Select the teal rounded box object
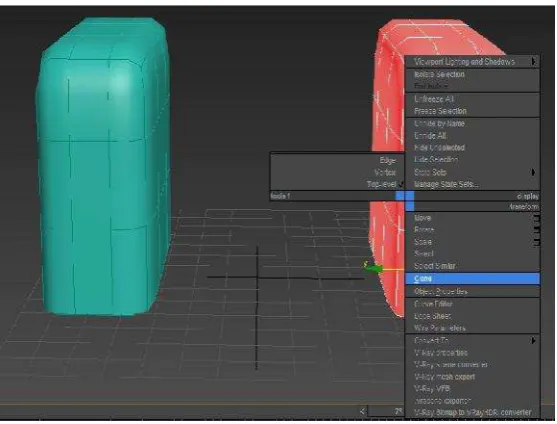Screen dimensions: 557x424 pyautogui.click(x=103, y=167)
